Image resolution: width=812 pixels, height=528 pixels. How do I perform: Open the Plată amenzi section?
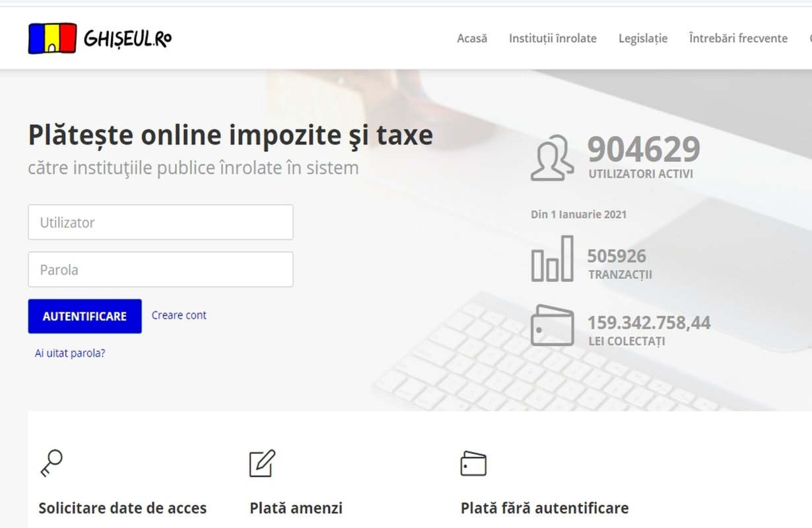click(x=296, y=508)
